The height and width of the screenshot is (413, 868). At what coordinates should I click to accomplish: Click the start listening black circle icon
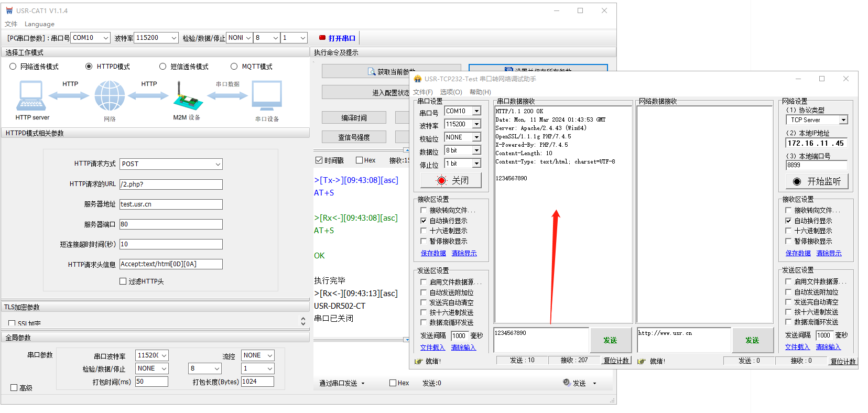pos(797,181)
